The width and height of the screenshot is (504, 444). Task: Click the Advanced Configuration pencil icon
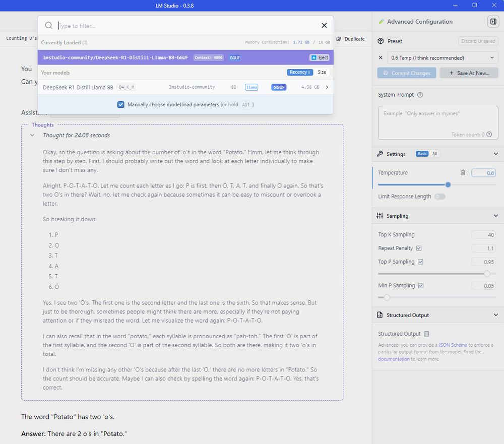[381, 22]
